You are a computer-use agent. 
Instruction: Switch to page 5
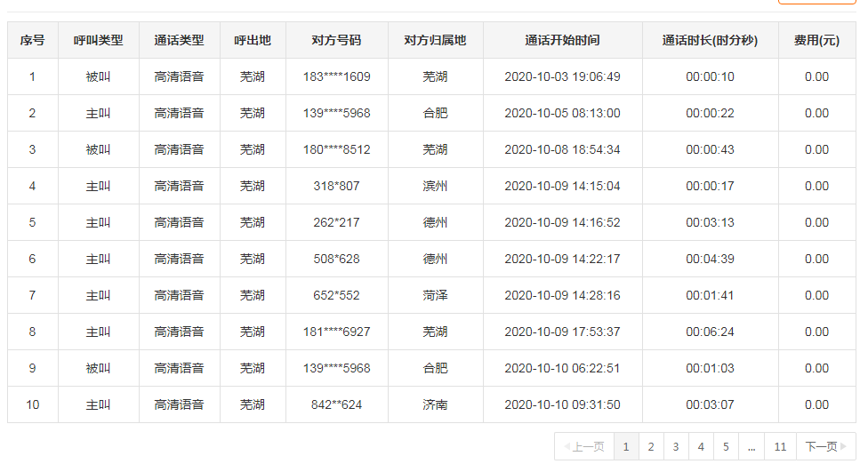(x=726, y=447)
